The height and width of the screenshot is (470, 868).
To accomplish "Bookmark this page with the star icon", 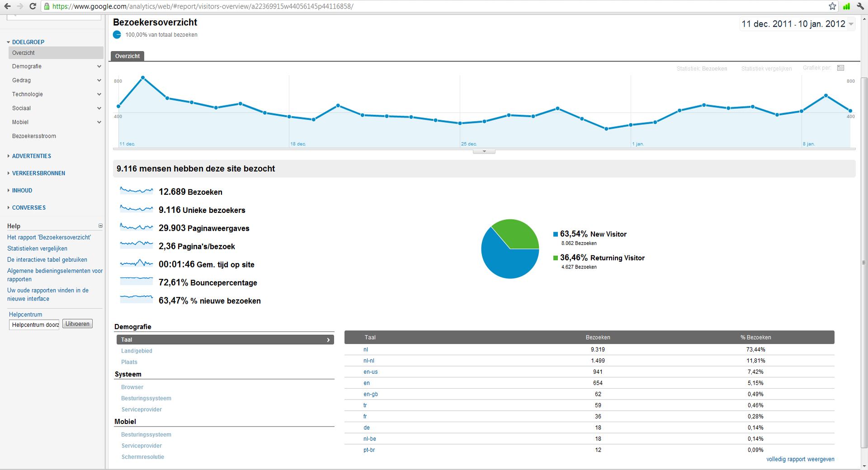I will 832,6.
